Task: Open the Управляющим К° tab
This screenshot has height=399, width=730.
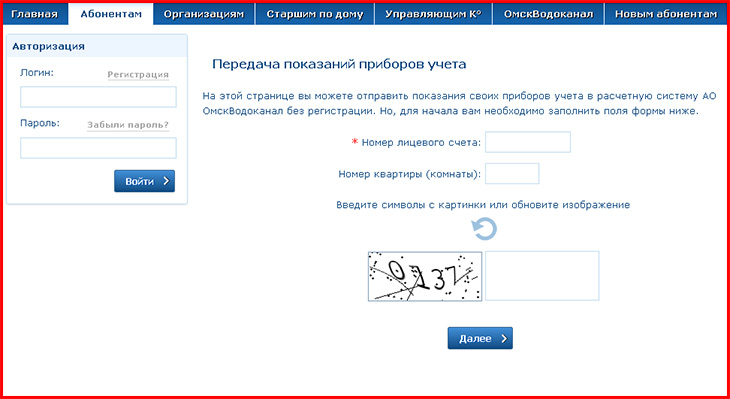Action: click(x=433, y=14)
